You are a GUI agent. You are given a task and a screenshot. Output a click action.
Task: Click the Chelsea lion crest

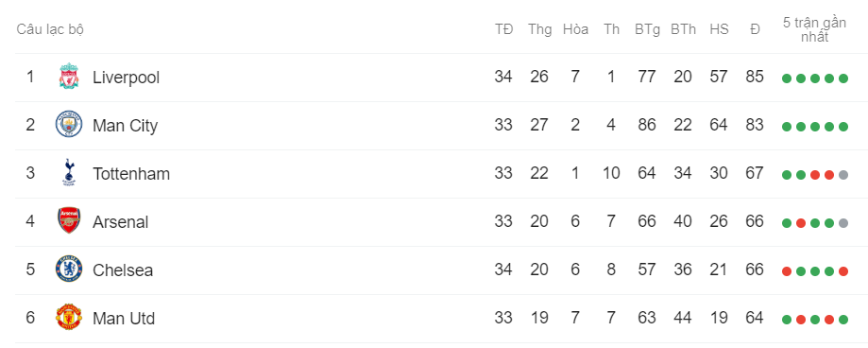pos(69,270)
